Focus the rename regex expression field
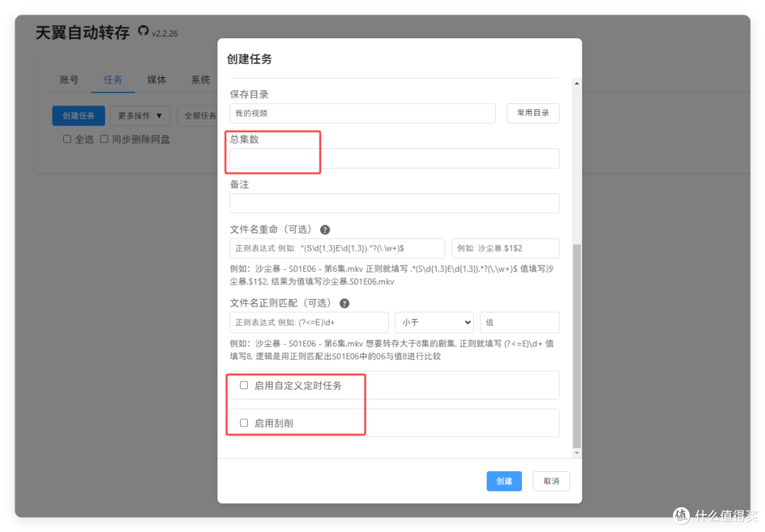This screenshot has width=765, height=532. 337,249
